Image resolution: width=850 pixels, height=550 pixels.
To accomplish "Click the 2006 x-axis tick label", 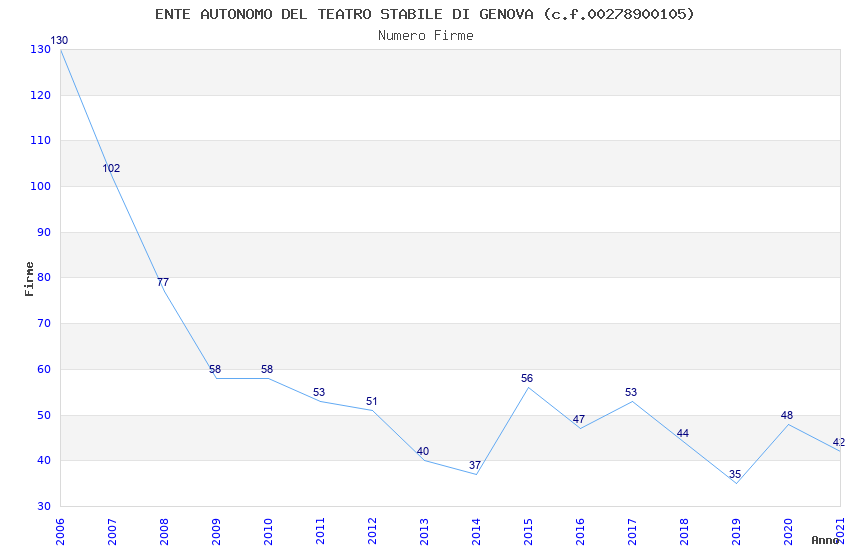I will pyautogui.click(x=60, y=531).
